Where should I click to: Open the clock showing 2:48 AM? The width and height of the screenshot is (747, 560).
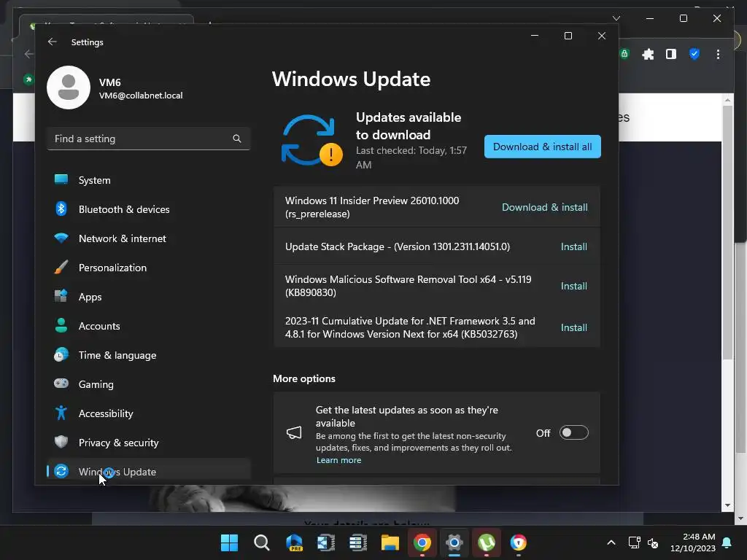tap(693, 542)
